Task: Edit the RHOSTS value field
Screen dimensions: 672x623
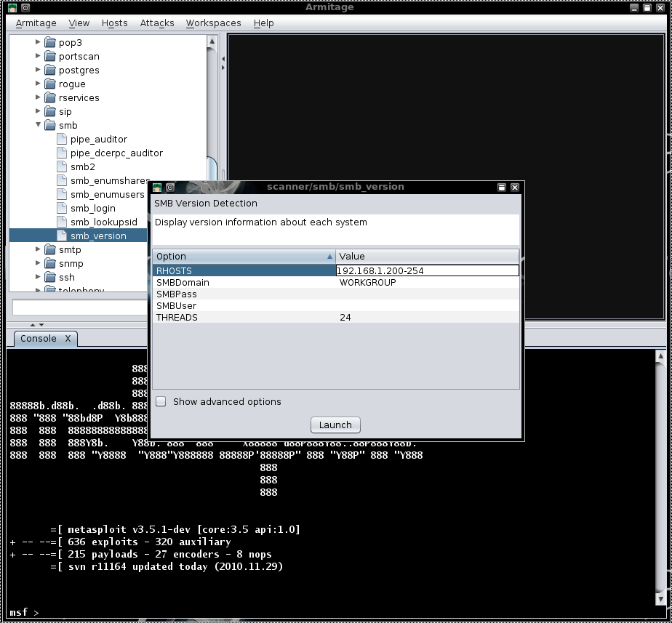Action: pos(428,270)
